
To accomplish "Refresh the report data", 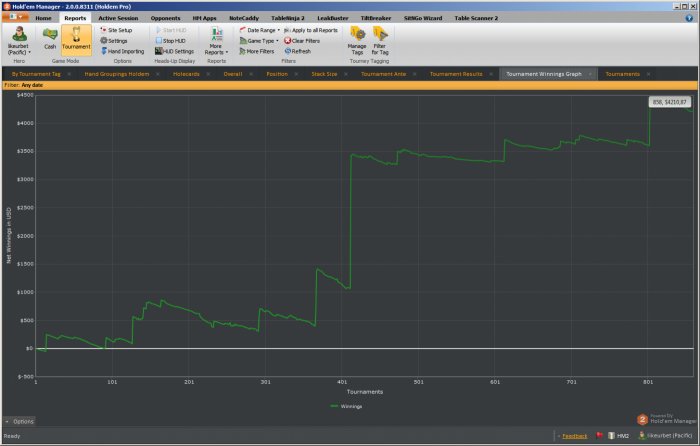I will pos(299,51).
